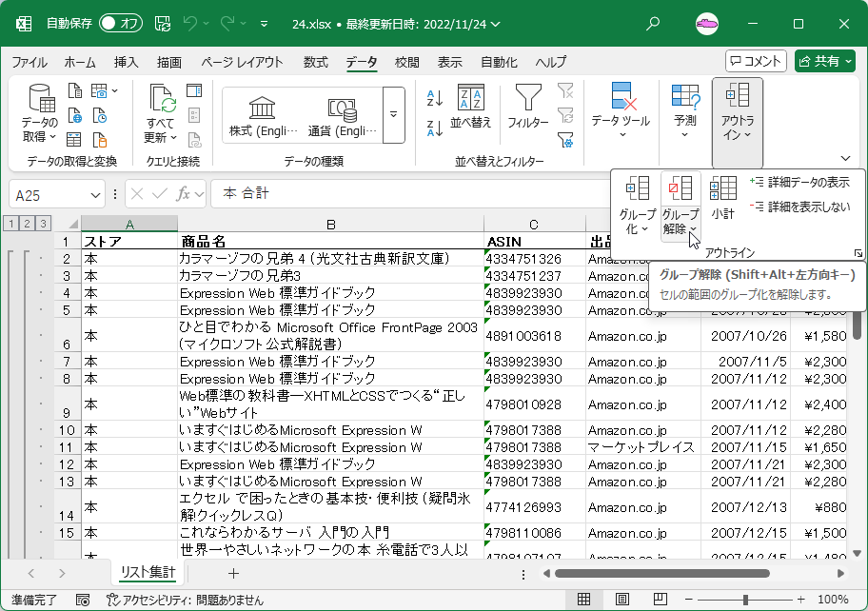Open the データの取得 dropdown

pyautogui.click(x=39, y=114)
